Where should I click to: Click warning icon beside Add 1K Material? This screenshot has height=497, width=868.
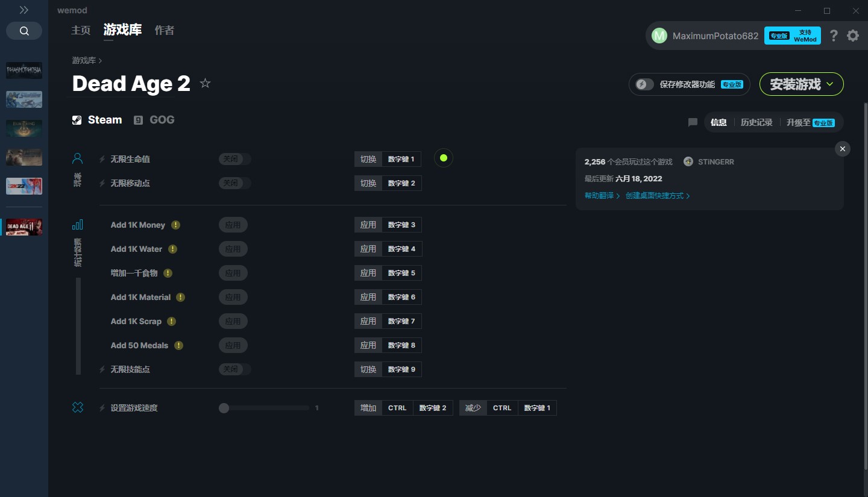(180, 297)
